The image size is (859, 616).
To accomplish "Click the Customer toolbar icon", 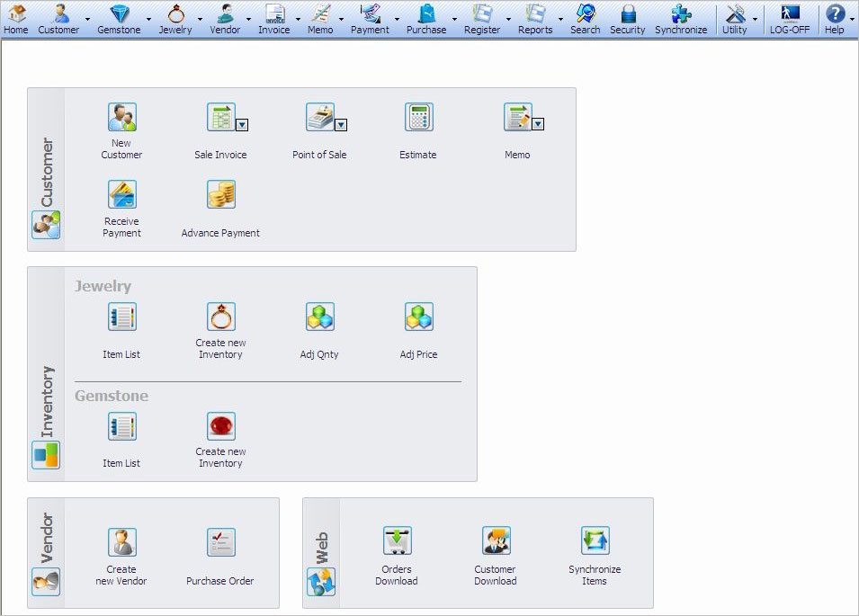I will pyautogui.click(x=58, y=19).
